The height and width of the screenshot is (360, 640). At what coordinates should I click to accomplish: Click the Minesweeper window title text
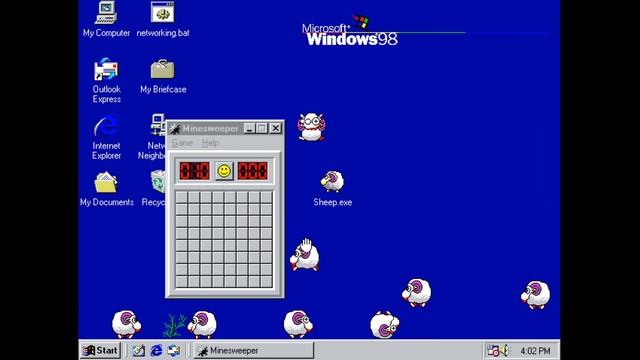coord(210,129)
